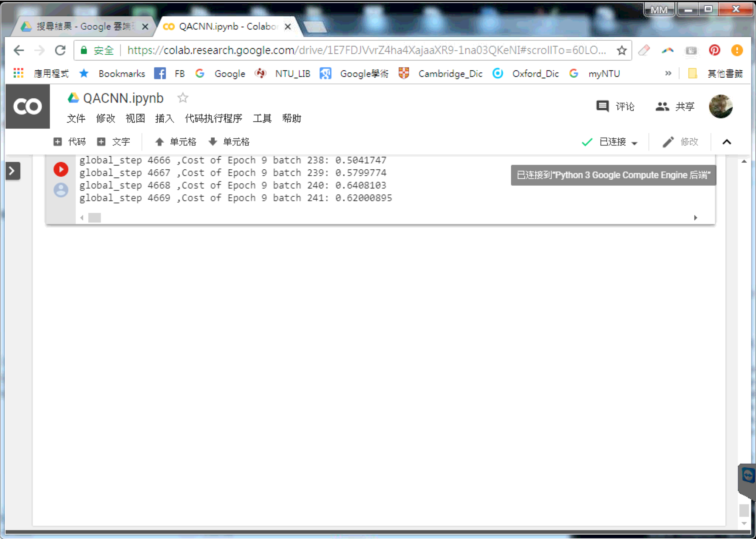The width and height of the screenshot is (756, 539).
Task: Star the QACNN.ipynb notebook
Action: (x=183, y=98)
